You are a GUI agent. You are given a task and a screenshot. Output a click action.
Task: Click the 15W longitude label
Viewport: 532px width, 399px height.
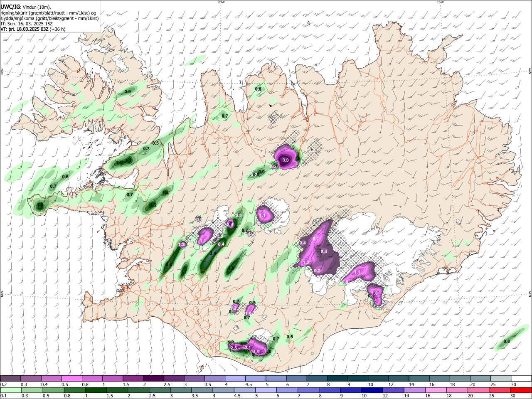(440, 2)
